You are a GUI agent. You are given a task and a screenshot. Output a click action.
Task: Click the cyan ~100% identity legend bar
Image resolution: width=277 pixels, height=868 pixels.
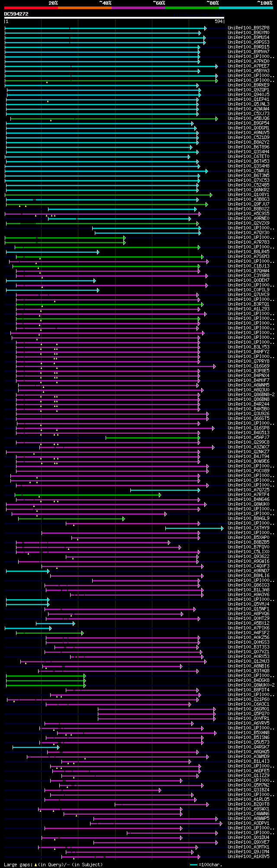(x=246, y=8)
